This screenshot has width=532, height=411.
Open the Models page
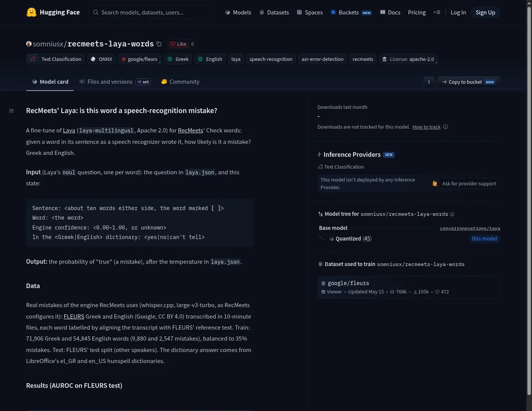tap(238, 12)
